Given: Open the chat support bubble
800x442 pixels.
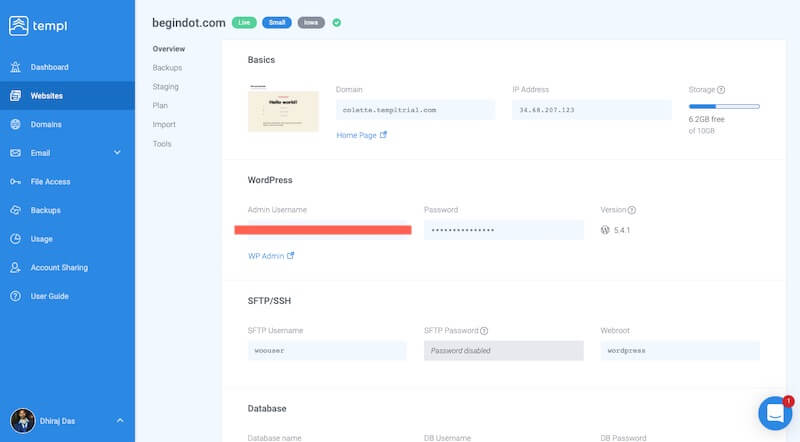Looking at the screenshot, I should 775,413.
